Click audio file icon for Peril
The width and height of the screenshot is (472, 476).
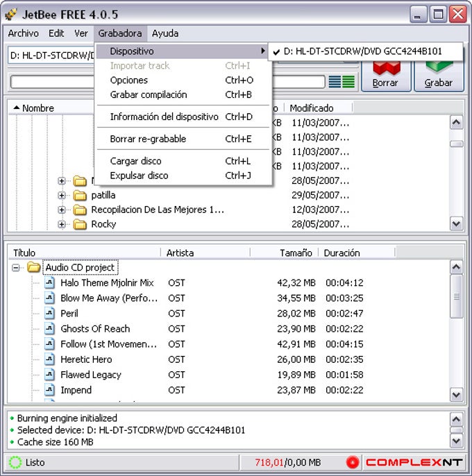click(49, 313)
